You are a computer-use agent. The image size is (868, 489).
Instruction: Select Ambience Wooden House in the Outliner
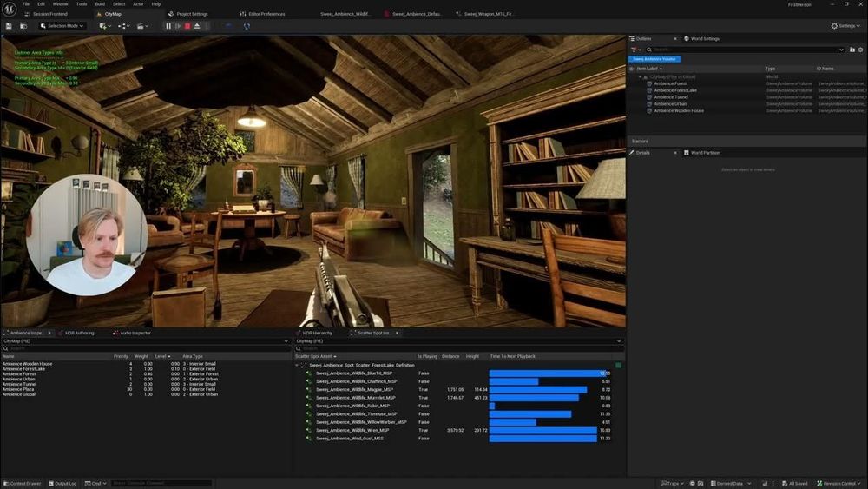(679, 111)
